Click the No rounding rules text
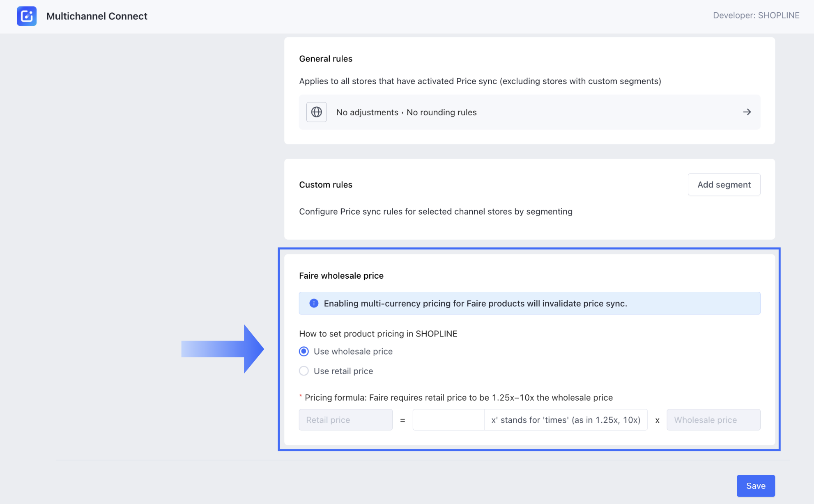814x504 pixels. point(441,112)
